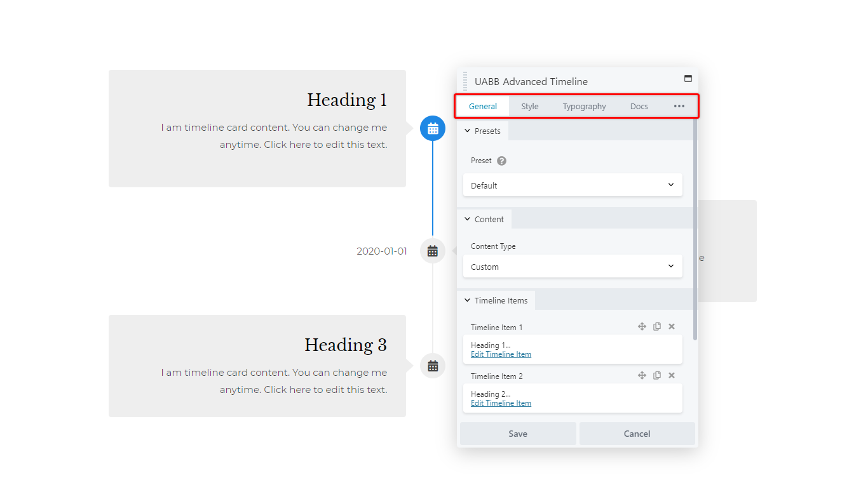This screenshot has width=868, height=499.
Task: Duplicate Timeline Item 2 using copy icon
Action: tap(657, 375)
